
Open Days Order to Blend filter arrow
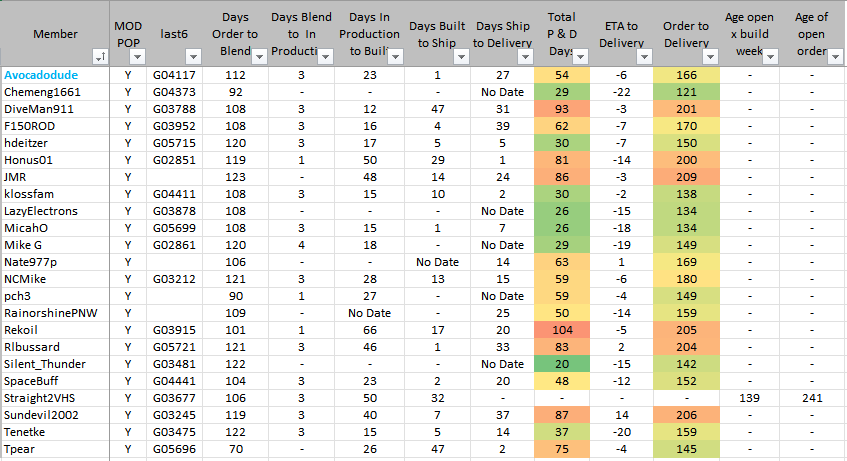259,57
